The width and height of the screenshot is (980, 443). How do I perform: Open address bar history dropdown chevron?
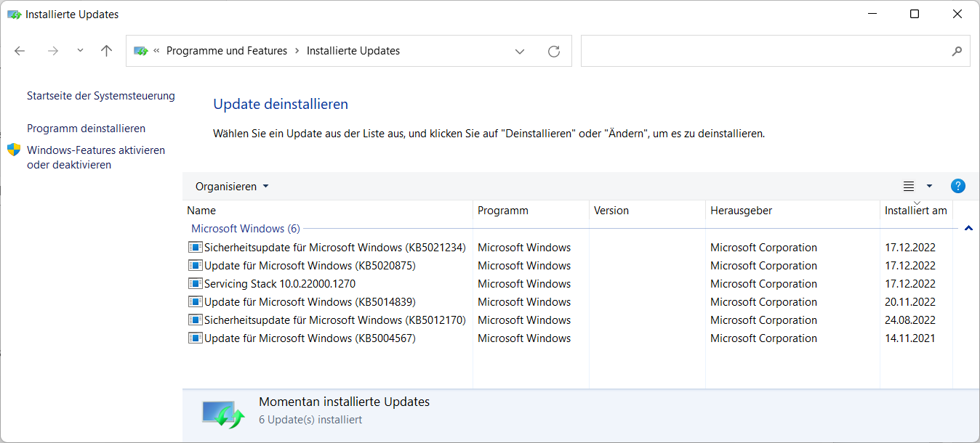(x=520, y=52)
